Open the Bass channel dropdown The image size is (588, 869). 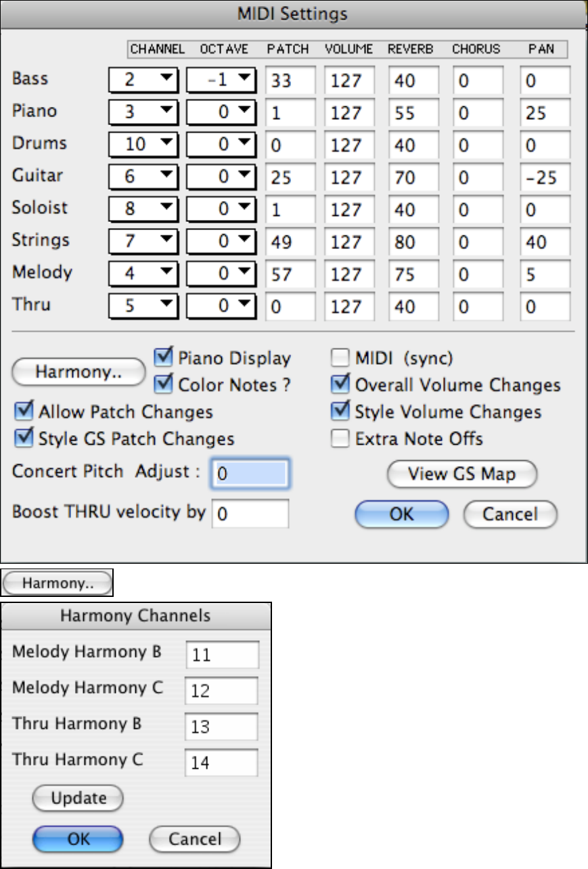tap(142, 81)
